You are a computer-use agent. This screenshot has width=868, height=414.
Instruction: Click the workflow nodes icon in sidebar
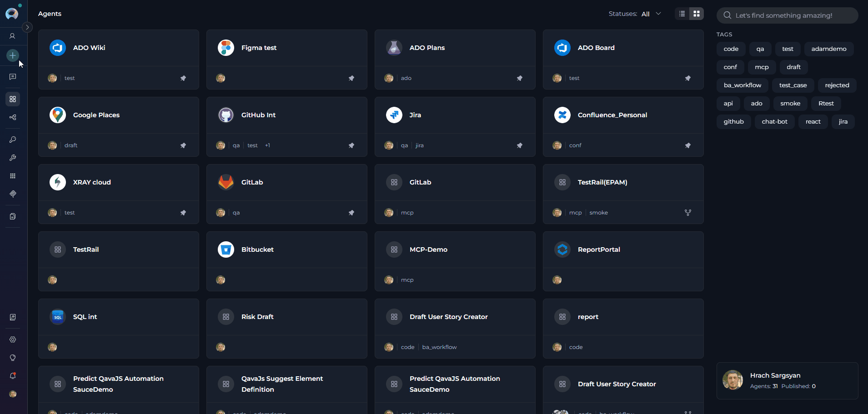pyautogui.click(x=13, y=117)
